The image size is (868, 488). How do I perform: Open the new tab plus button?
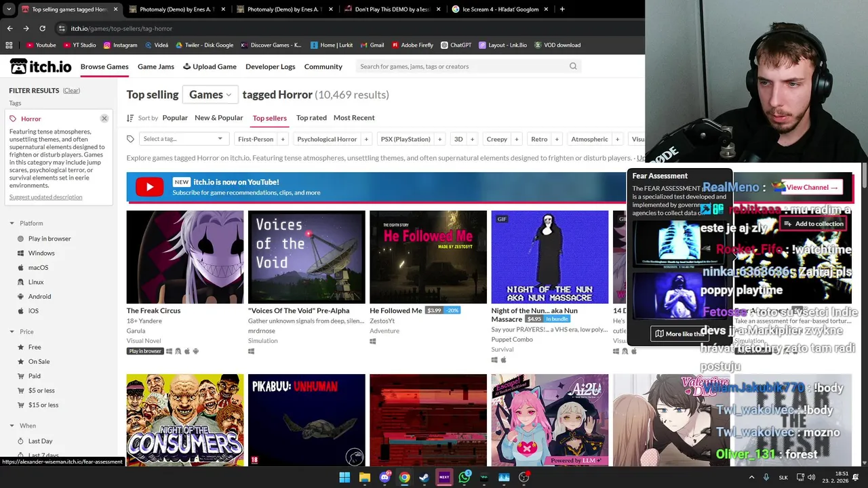coord(562,9)
